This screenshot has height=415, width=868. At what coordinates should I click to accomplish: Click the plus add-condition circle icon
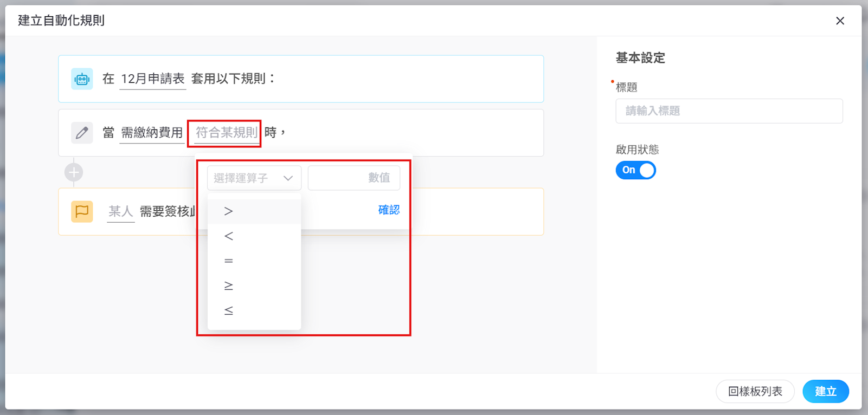(74, 173)
